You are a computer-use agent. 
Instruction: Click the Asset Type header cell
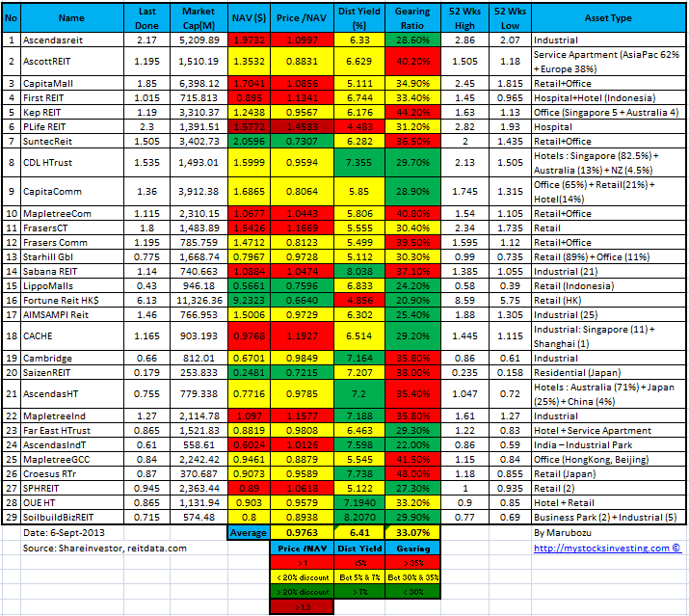point(608,18)
